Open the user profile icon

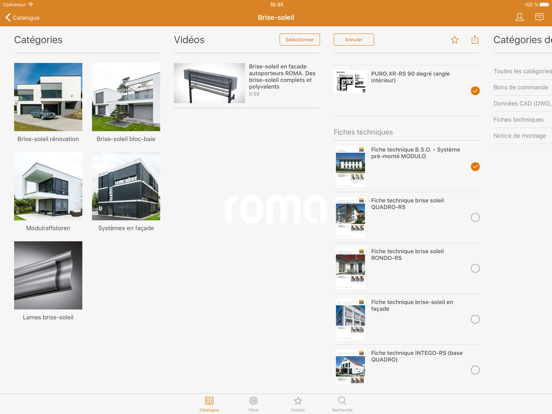pos(519,17)
